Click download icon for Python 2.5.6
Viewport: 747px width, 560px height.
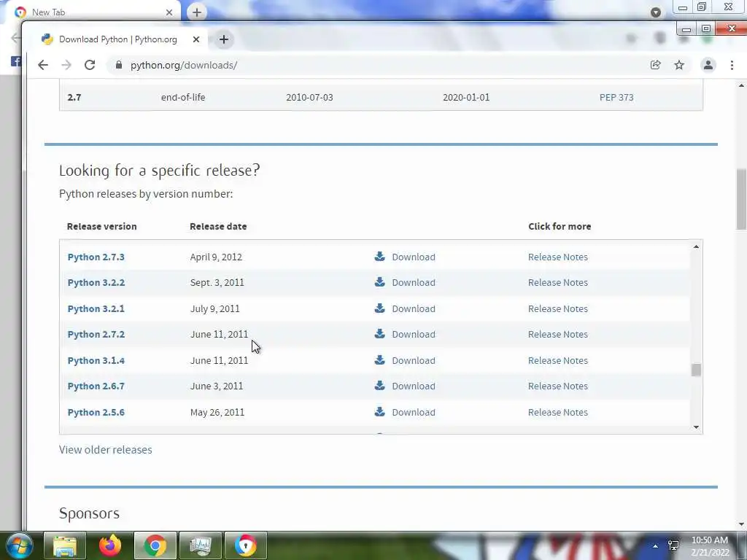coord(379,411)
